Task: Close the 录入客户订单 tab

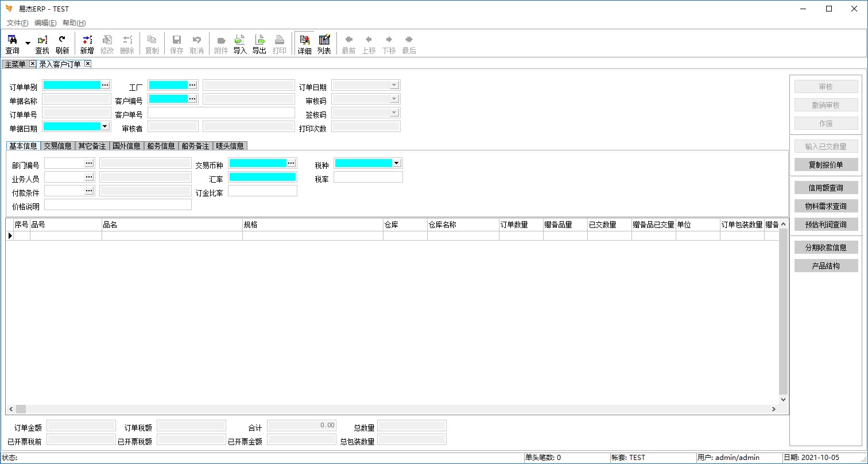Action: coord(87,64)
